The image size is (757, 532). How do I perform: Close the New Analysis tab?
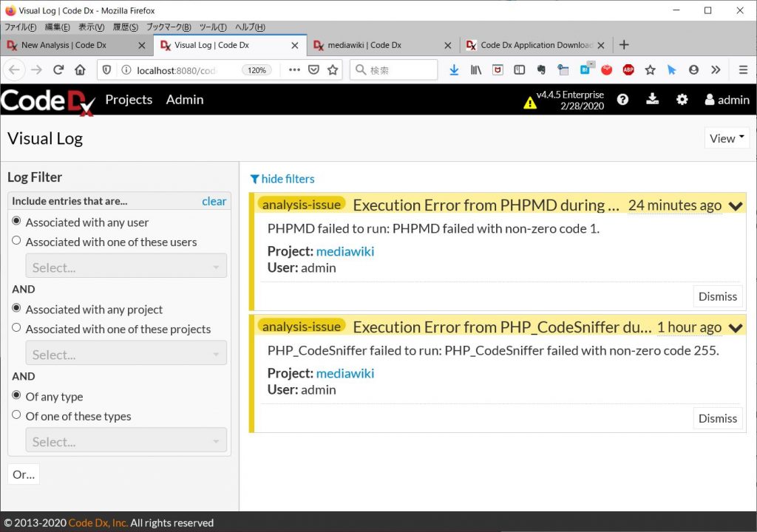click(x=141, y=45)
